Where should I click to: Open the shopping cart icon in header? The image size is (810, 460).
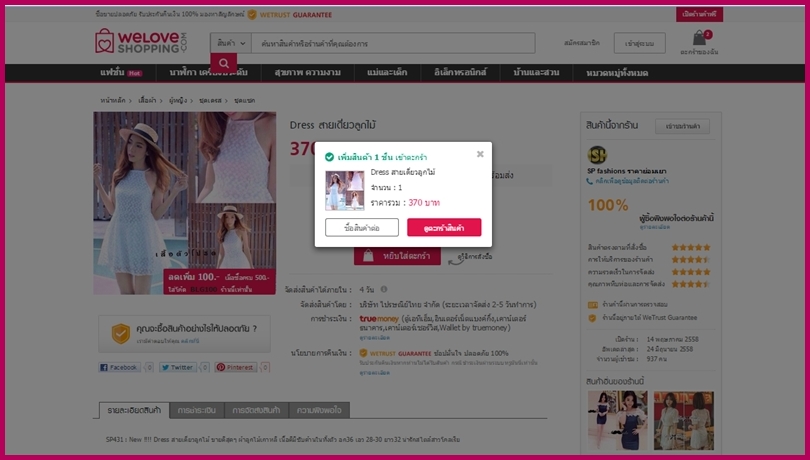click(x=700, y=39)
